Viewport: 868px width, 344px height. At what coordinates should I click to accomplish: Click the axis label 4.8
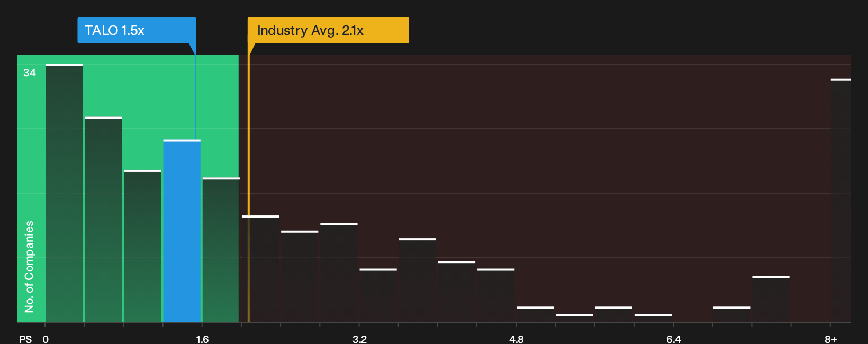(517, 339)
